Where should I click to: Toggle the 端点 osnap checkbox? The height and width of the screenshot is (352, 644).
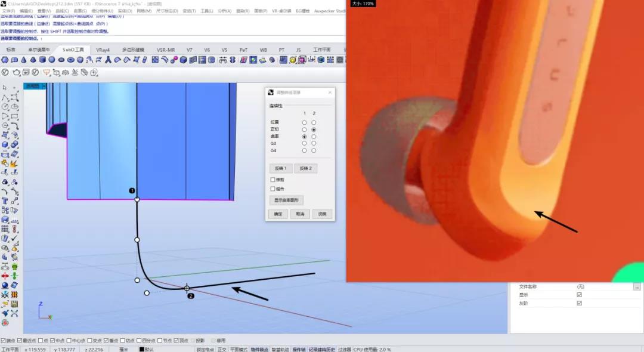(4, 341)
